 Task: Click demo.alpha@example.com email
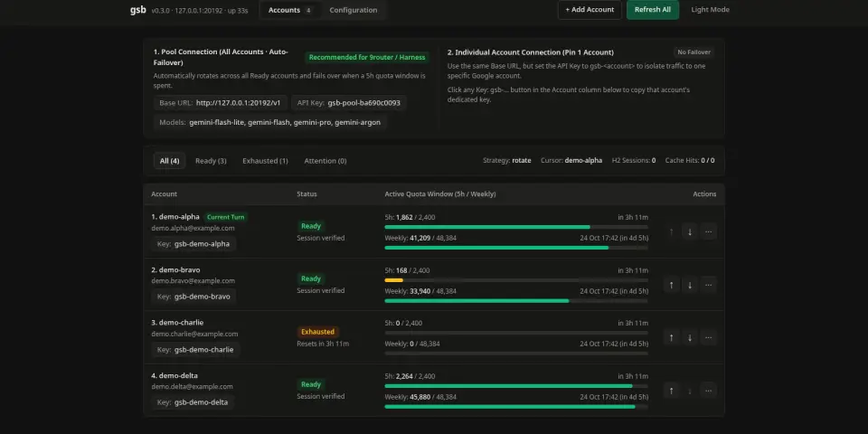(x=193, y=228)
